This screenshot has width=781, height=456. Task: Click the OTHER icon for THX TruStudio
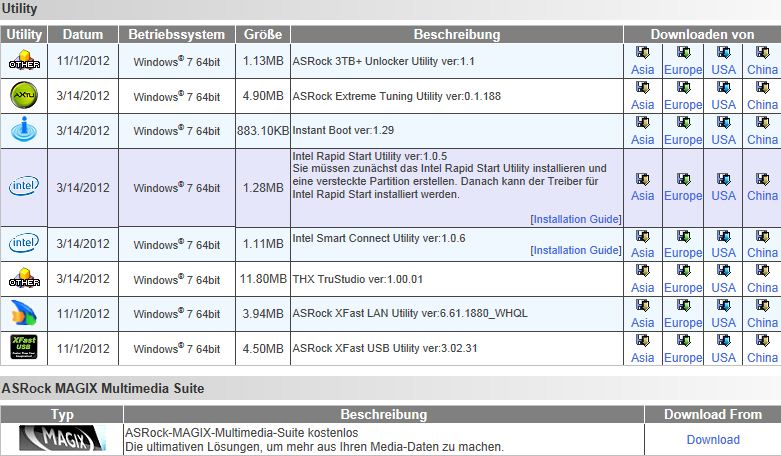24,278
